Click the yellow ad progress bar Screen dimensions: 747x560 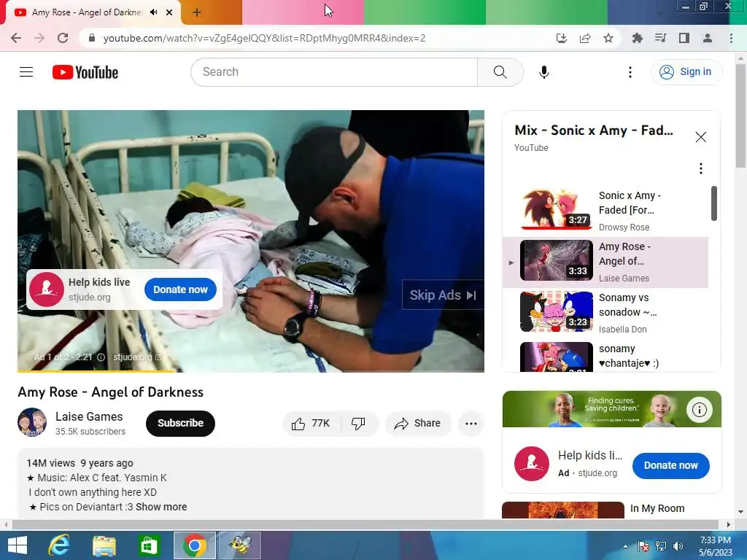click(x=97, y=371)
